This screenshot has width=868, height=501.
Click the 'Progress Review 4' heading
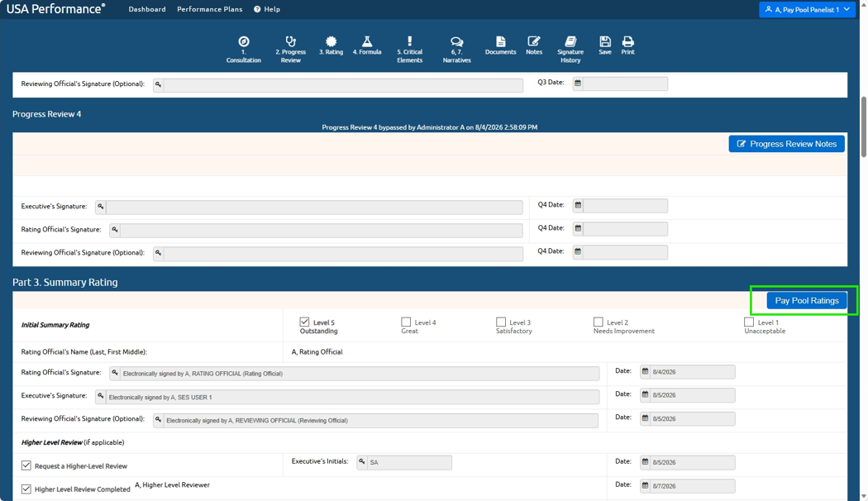tap(47, 114)
